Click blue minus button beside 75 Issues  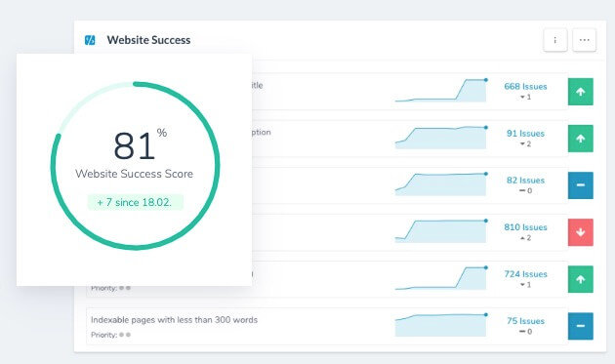(581, 326)
